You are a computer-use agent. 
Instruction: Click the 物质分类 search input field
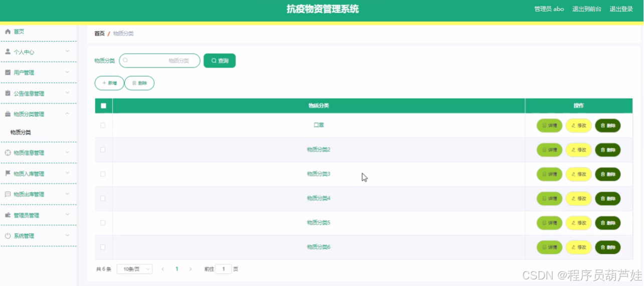pos(159,61)
